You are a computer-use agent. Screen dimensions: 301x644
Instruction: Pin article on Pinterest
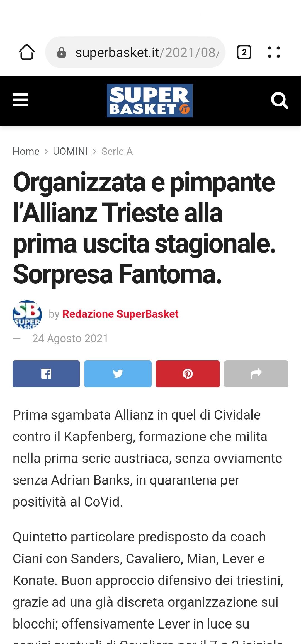coord(188,374)
